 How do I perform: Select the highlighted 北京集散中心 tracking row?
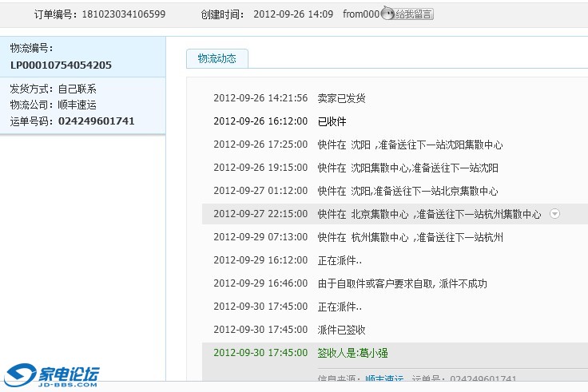click(x=428, y=214)
